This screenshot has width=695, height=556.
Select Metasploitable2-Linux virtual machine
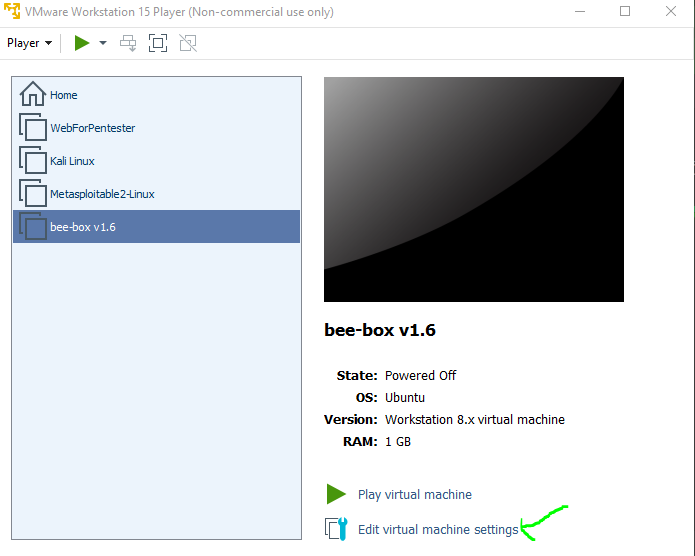(x=156, y=194)
